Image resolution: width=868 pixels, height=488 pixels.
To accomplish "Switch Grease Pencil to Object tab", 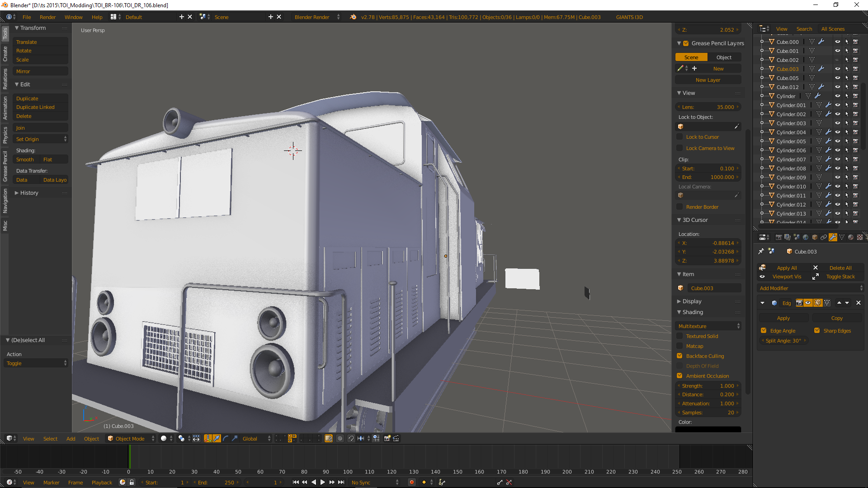I will [724, 57].
